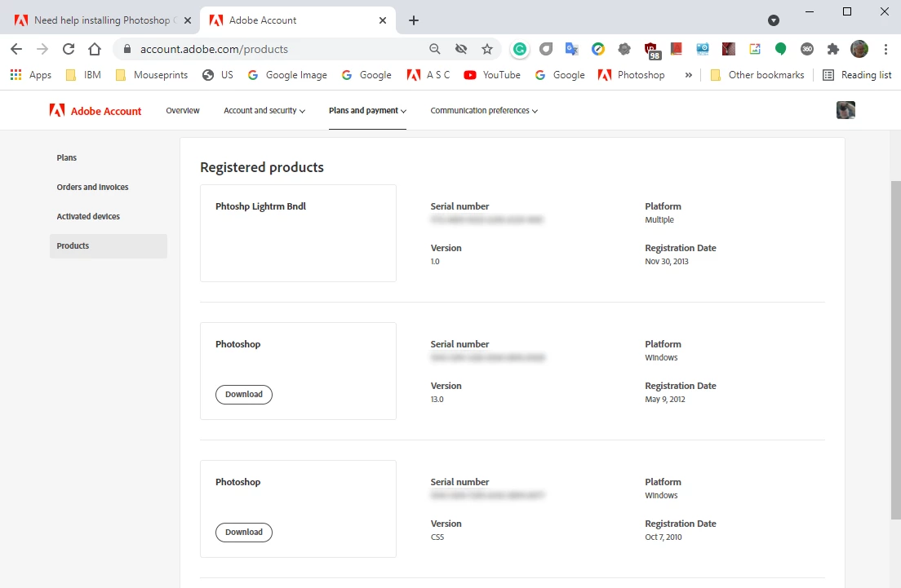Open the Photoshop bookmark

coord(632,75)
